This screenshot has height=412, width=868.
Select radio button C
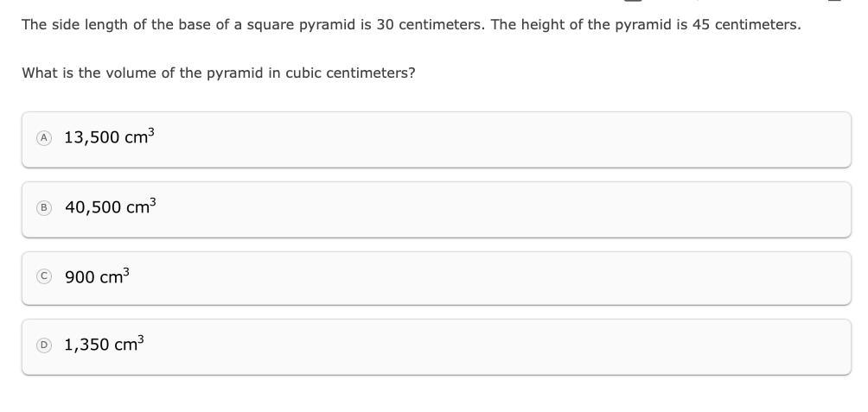click(x=44, y=276)
